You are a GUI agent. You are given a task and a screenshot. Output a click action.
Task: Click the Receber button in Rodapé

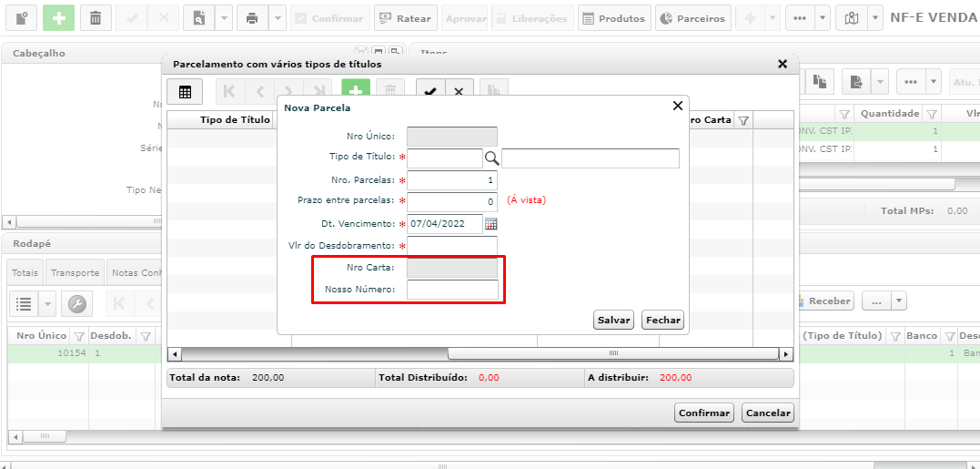[x=825, y=301]
